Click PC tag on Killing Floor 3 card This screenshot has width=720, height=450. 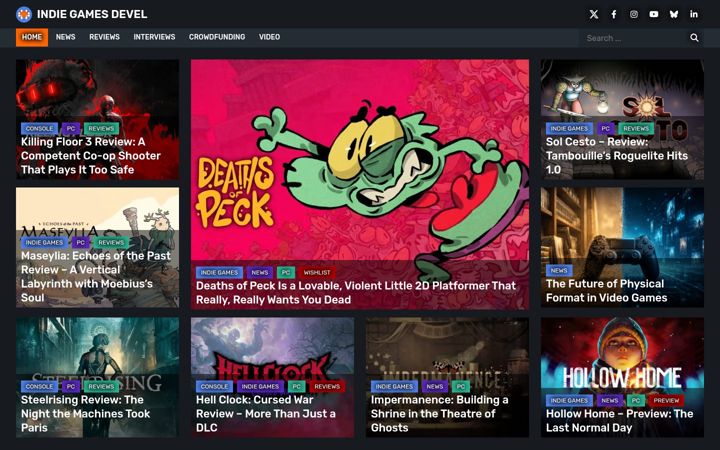[x=71, y=129]
